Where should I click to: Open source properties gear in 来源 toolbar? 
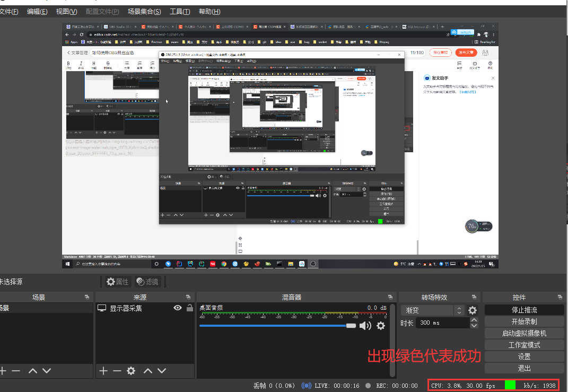[x=131, y=371]
